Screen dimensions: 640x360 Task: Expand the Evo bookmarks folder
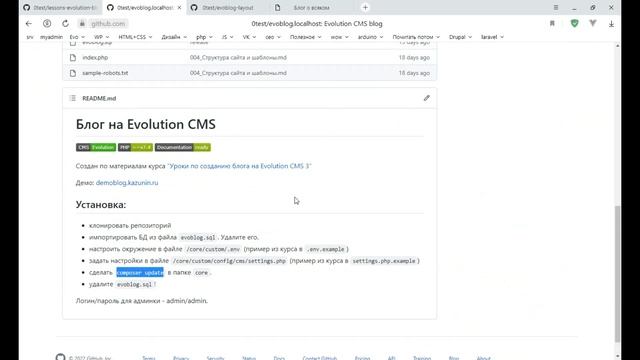point(77,37)
